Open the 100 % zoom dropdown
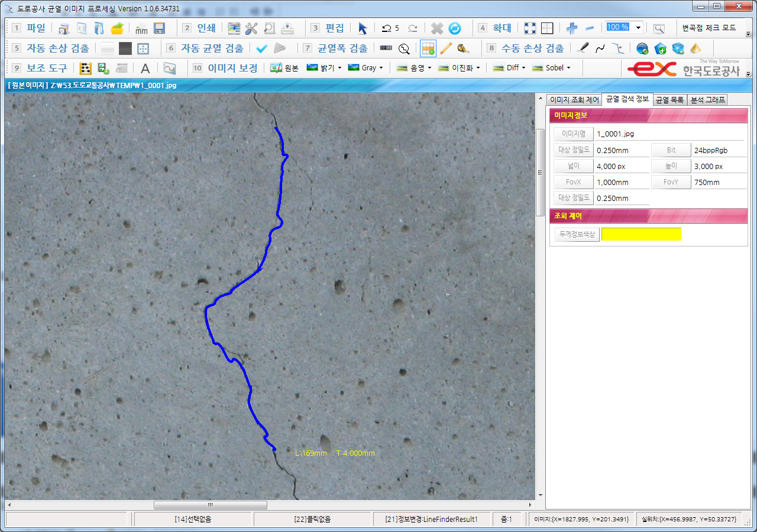Screen dimensions: 757x532 click(639, 27)
